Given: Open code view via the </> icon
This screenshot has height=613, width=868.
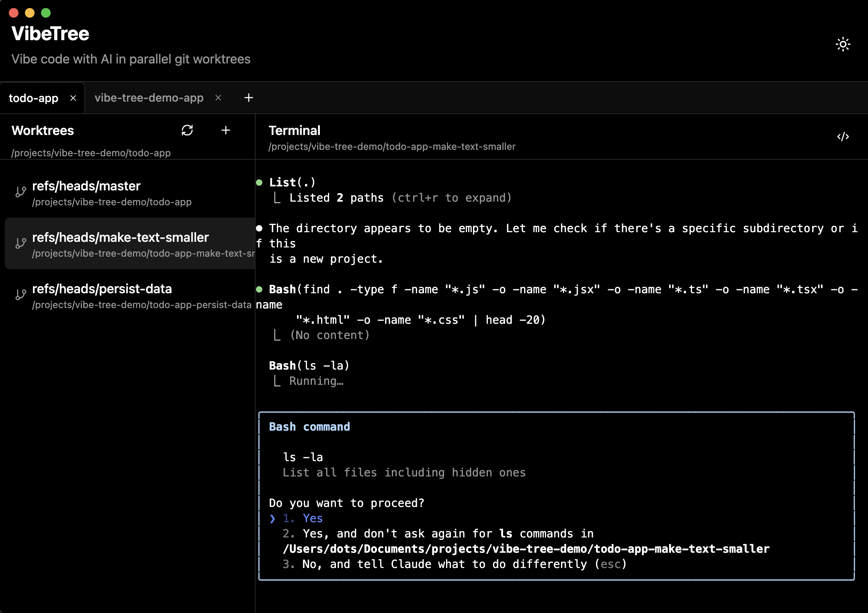Looking at the screenshot, I should point(843,137).
